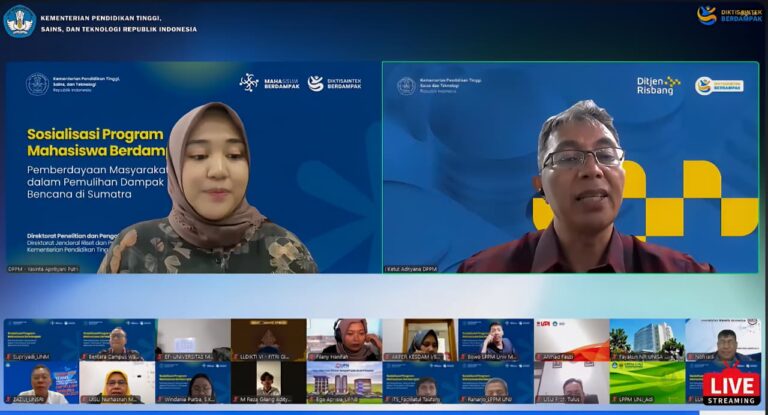Open the UNISA building participant thumbnail
Image resolution: width=768 pixels, height=415 pixels.
(648, 340)
